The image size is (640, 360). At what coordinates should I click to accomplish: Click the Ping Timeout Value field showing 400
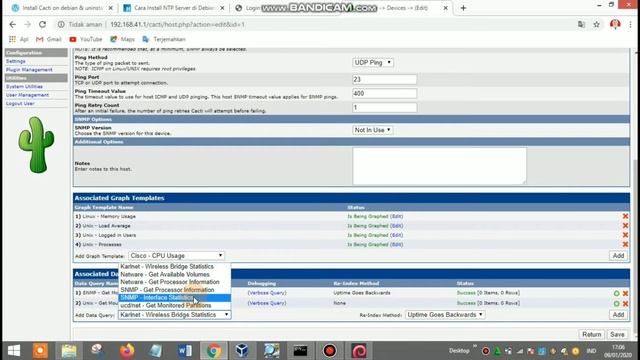click(384, 93)
